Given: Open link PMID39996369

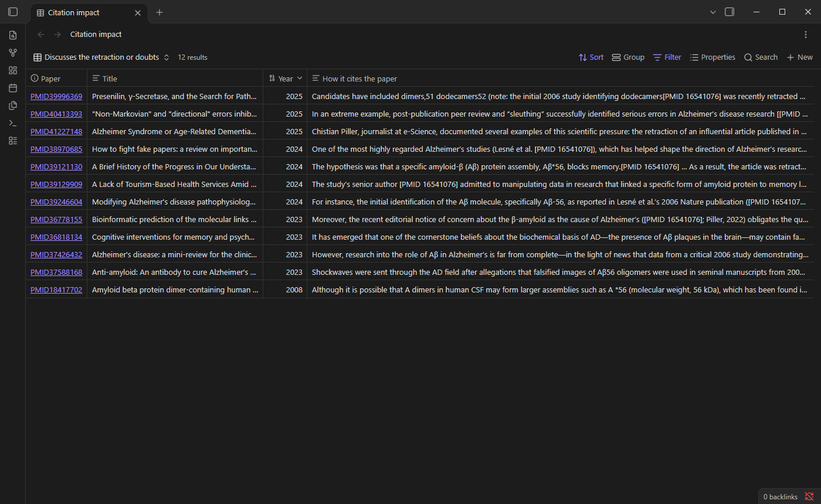Looking at the screenshot, I should [56, 96].
